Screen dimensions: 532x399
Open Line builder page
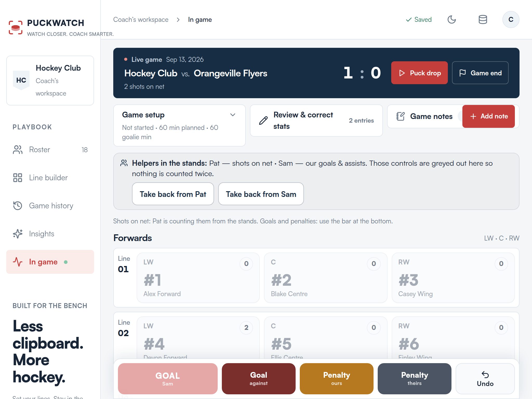50,178
